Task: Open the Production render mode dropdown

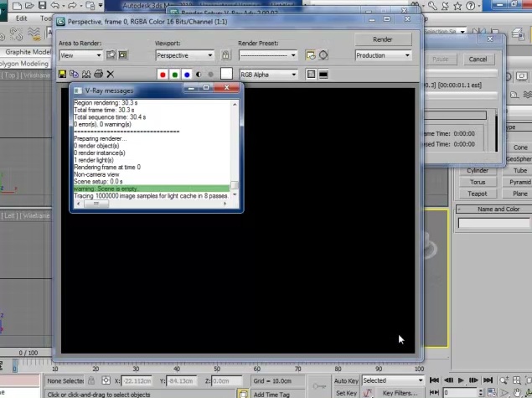Action: 383,55
